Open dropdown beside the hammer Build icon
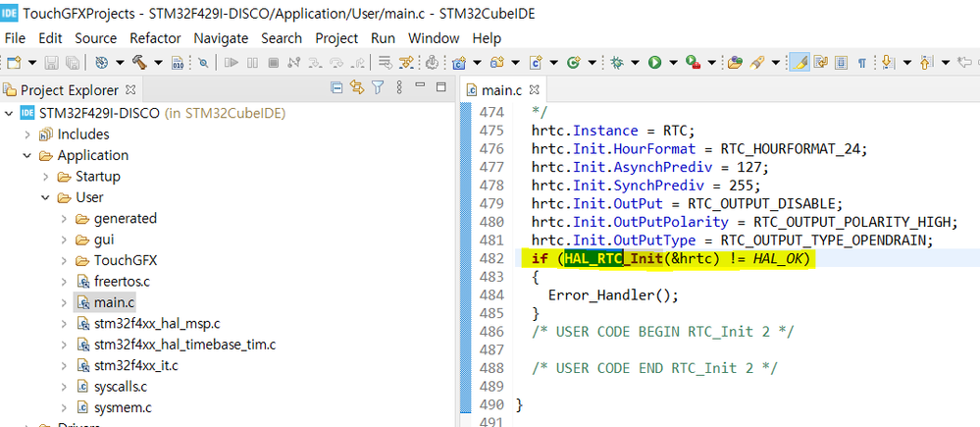Viewport: 980px width, 427px height. click(158, 63)
